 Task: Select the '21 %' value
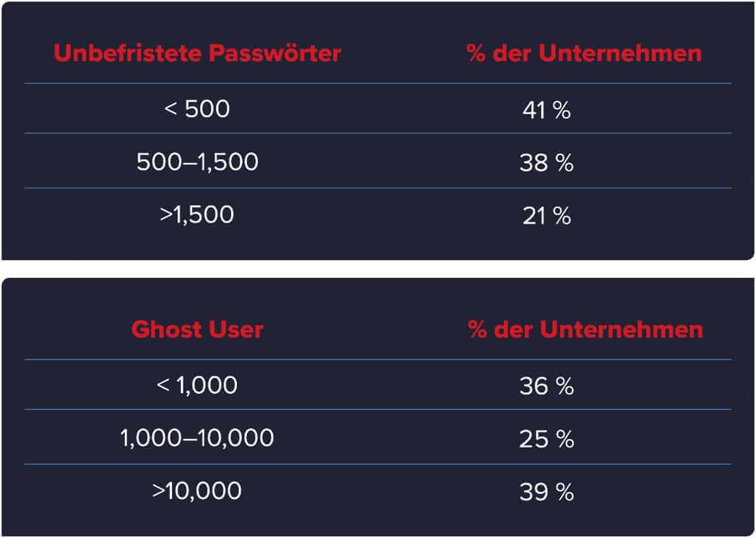547,217
